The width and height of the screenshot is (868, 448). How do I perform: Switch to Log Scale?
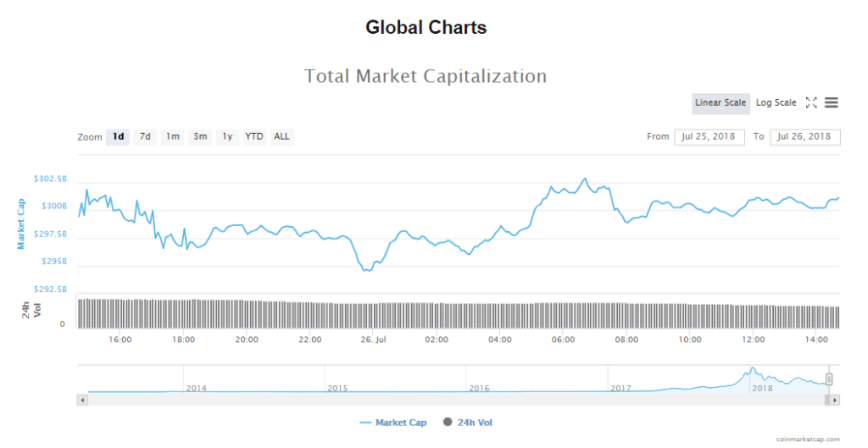tap(776, 103)
